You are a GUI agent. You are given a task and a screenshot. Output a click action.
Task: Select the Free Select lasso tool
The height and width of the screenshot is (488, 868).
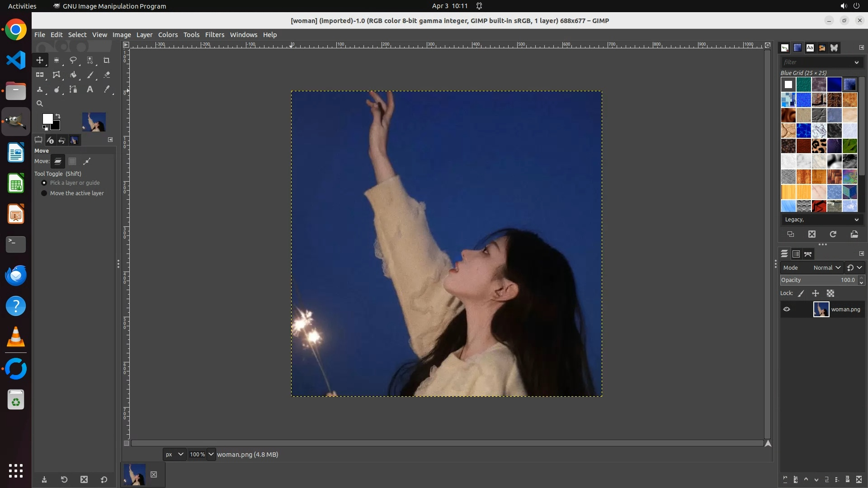pos(73,60)
